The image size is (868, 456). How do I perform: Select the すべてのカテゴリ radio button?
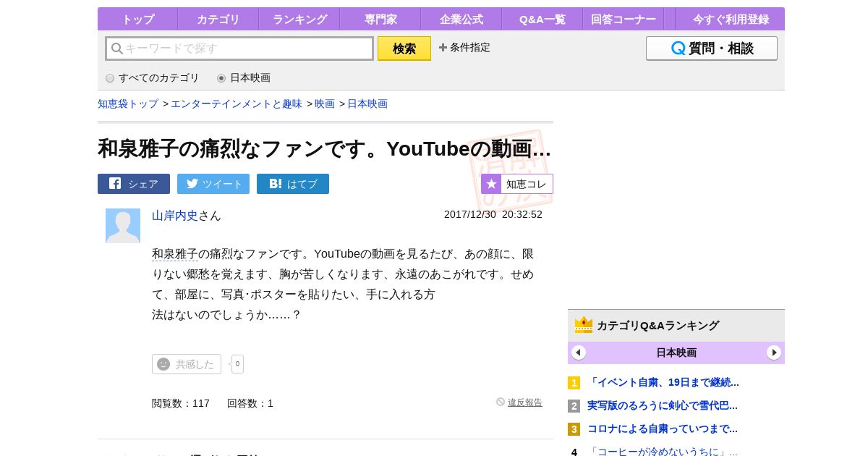point(110,78)
